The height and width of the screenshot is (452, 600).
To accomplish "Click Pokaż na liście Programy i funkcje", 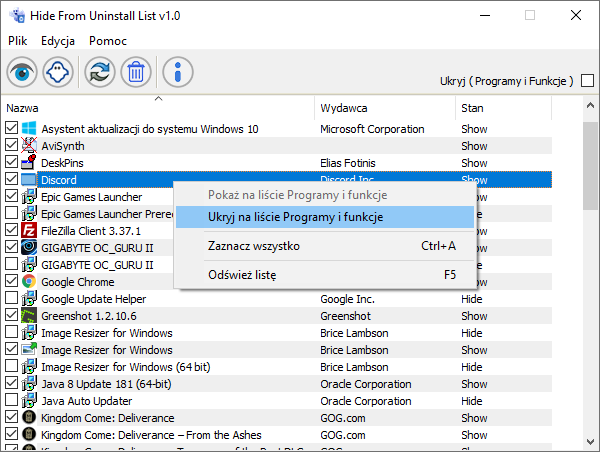I will 325,195.
